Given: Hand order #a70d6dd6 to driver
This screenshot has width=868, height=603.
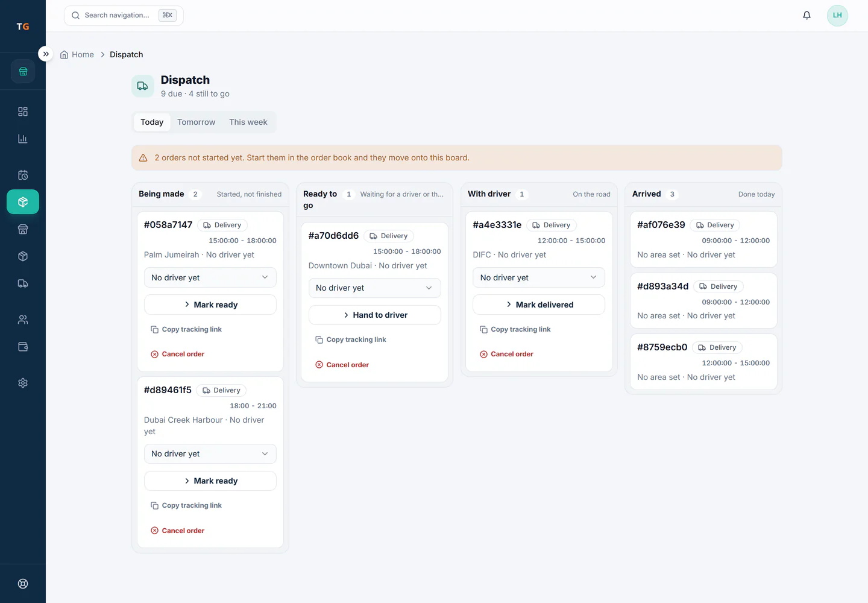Looking at the screenshot, I should click(x=375, y=315).
